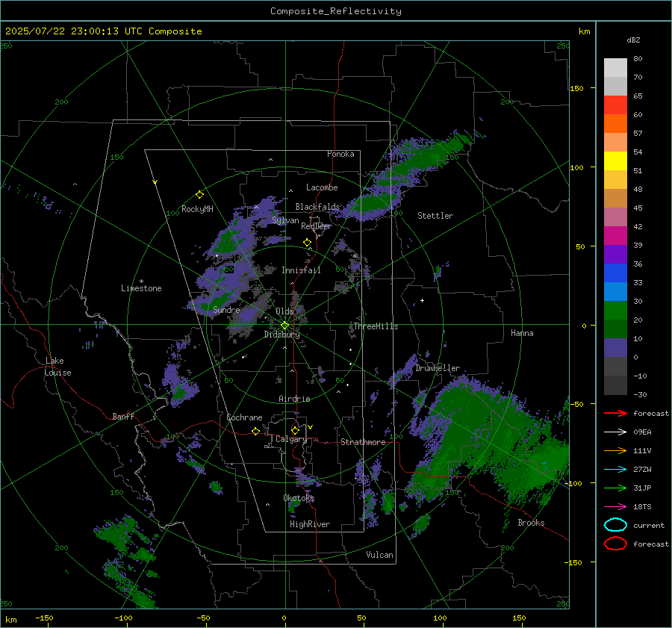Click the green 31JP arrow in the legend
This screenshot has width=672, height=628.
[x=615, y=488]
